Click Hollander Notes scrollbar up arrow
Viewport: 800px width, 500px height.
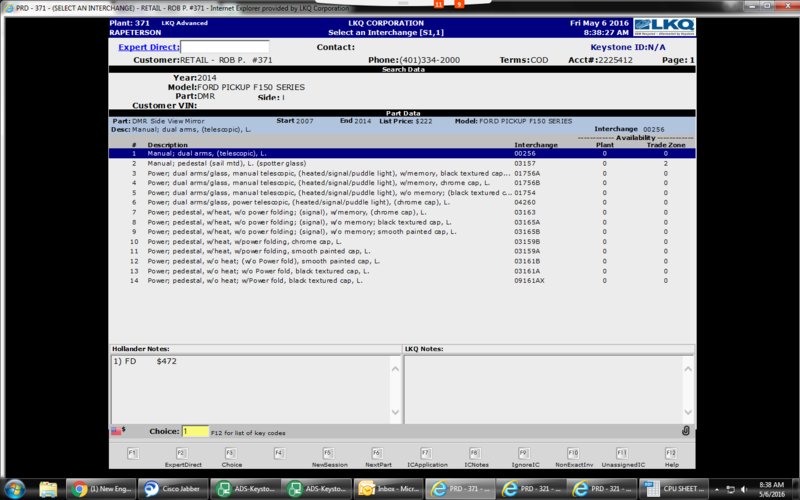click(x=395, y=369)
